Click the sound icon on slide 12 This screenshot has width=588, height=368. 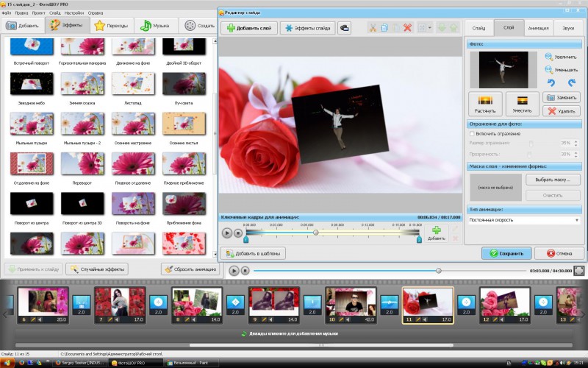[x=502, y=319]
